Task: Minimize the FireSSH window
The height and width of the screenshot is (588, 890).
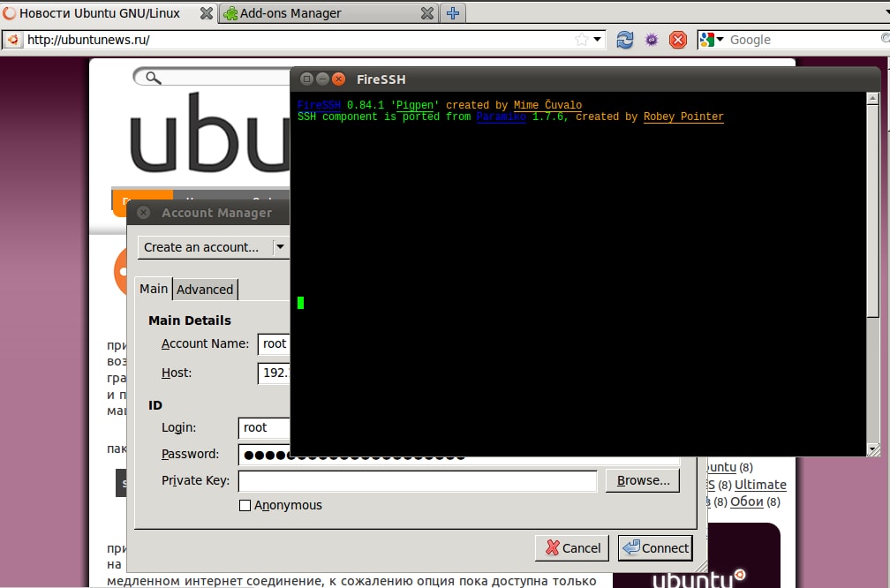Action: 322,79
